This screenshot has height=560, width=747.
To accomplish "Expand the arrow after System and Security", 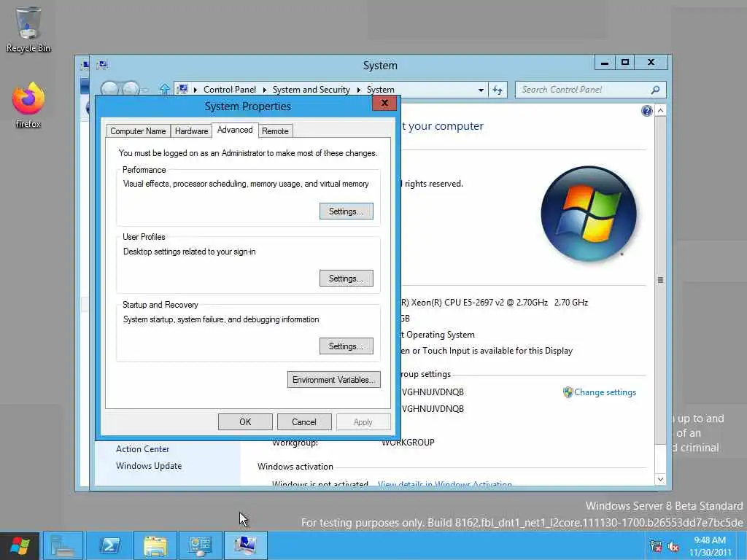I will tap(359, 90).
